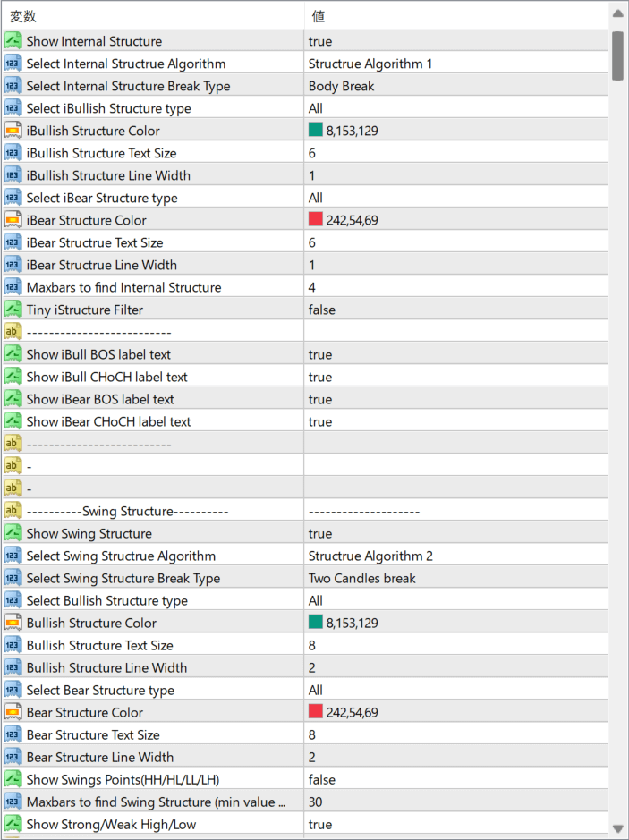Open the Select Bear Structure type All value

tap(456, 690)
